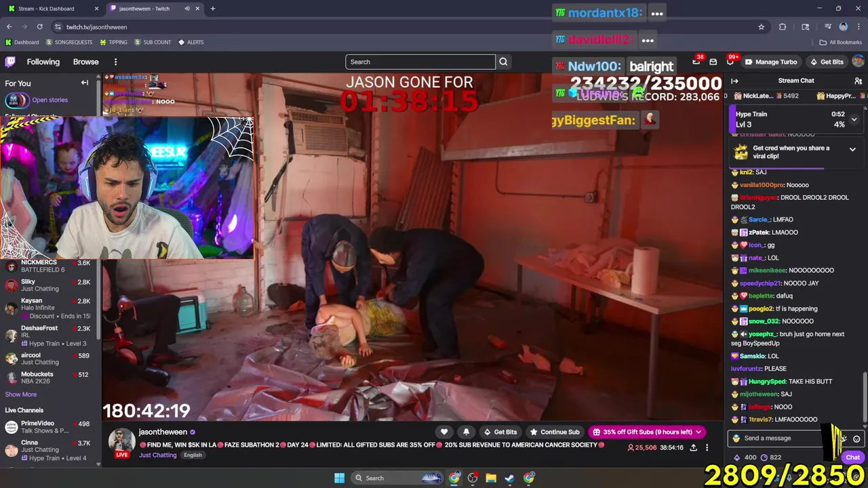Open NICKMERCS channel in sidebar
The width and height of the screenshot is (868, 488).
pos(49,266)
